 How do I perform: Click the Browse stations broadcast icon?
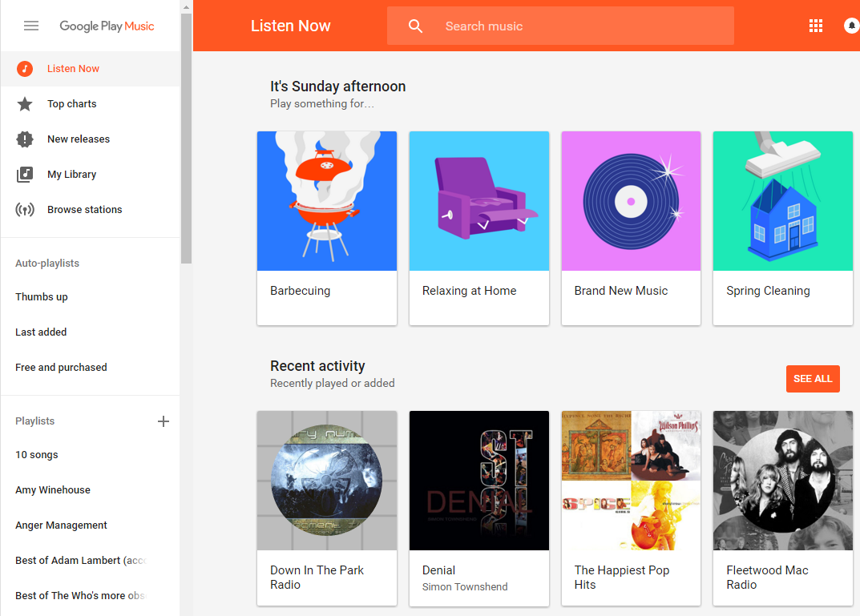(24, 209)
